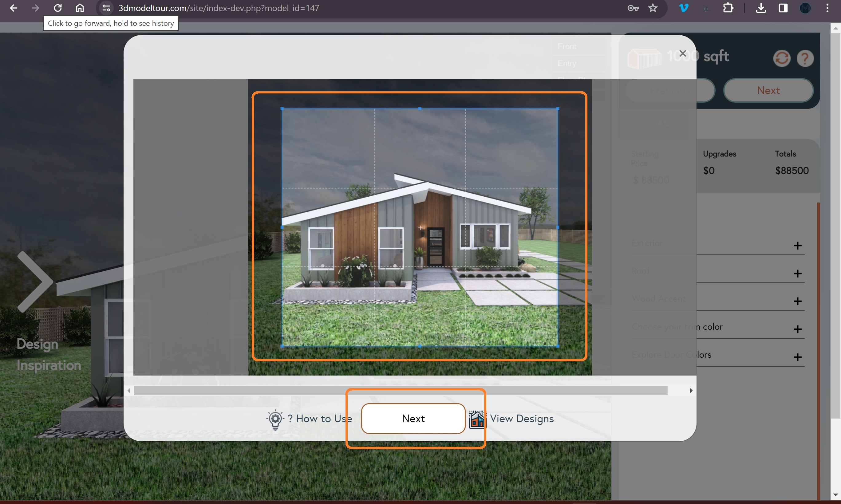Expand Explore Door Colors section
Screen dimensions: 841x504
tap(797, 356)
